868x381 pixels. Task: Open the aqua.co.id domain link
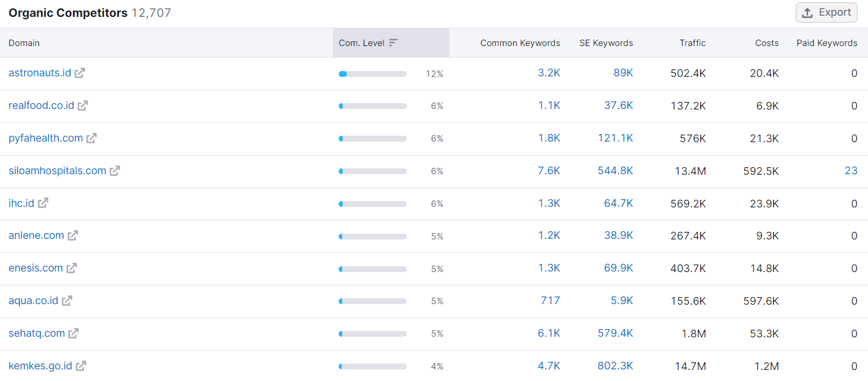tap(33, 301)
